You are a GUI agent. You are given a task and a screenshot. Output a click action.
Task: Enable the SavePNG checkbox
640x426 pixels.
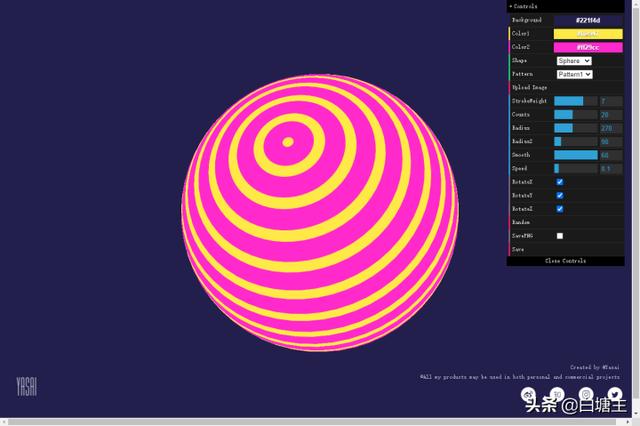pos(560,236)
